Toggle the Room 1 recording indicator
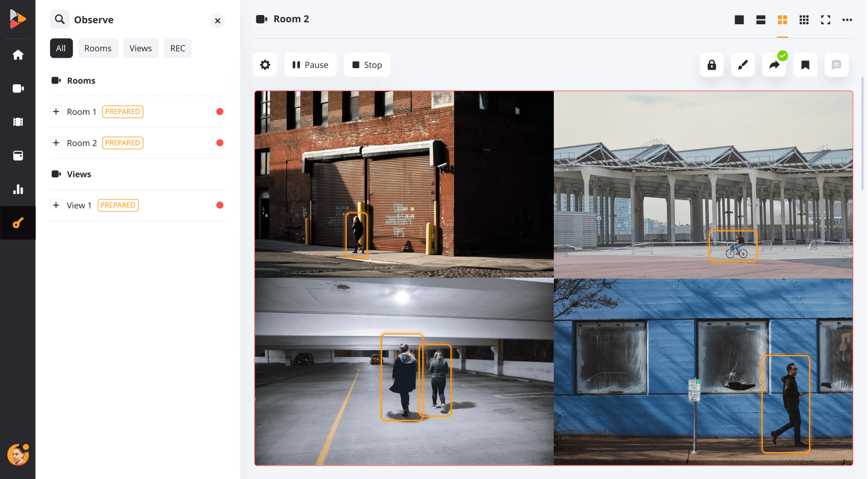The image size is (868, 479). pos(220,111)
